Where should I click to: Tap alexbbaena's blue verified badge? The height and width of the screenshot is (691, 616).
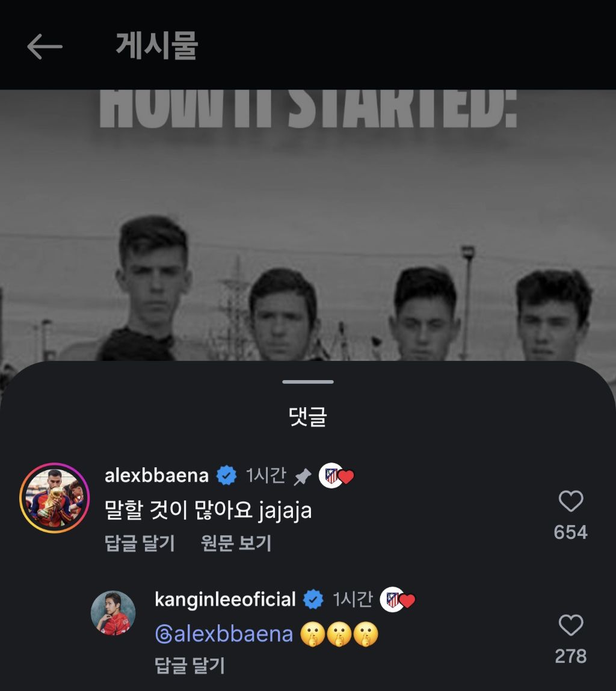(x=227, y=476)
